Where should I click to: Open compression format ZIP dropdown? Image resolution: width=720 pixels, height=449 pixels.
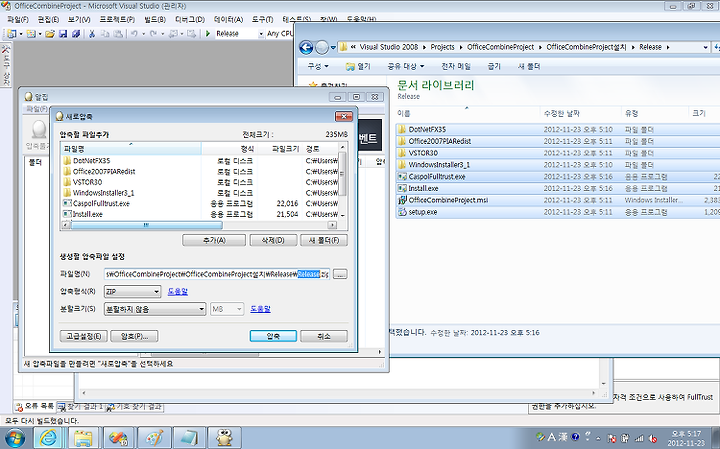[133, 292]
